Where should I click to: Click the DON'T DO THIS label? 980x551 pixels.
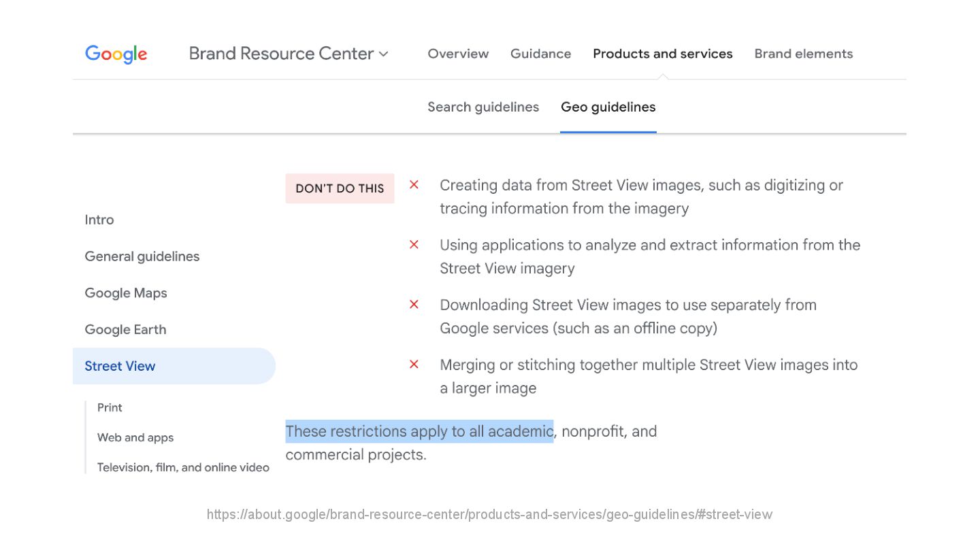(x=340, y=188)
